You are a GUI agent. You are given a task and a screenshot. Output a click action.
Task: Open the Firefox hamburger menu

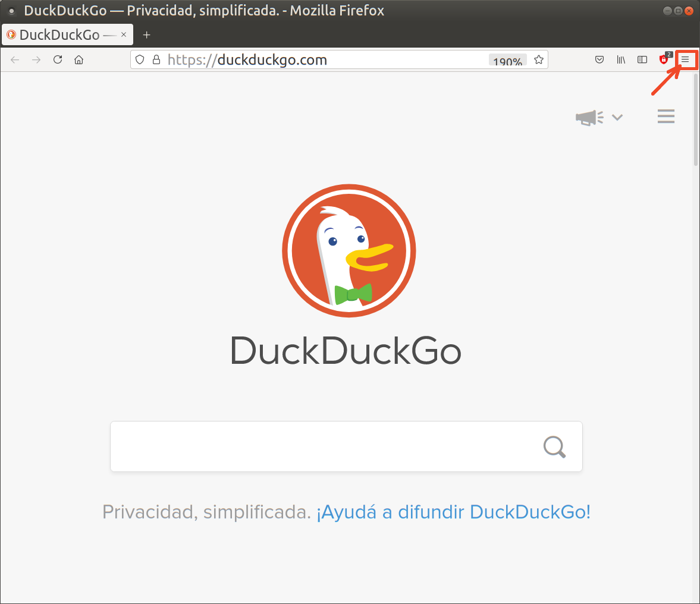tap(685, 59)
